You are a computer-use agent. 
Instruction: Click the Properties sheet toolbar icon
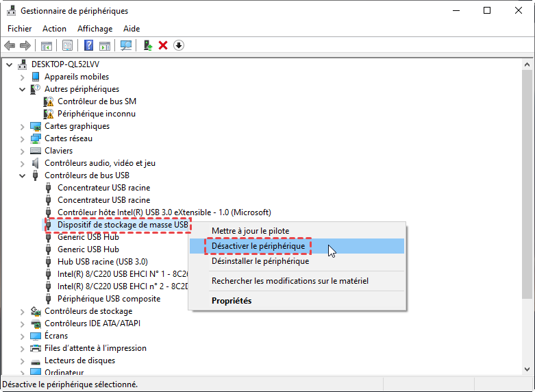tap(68, 45)
